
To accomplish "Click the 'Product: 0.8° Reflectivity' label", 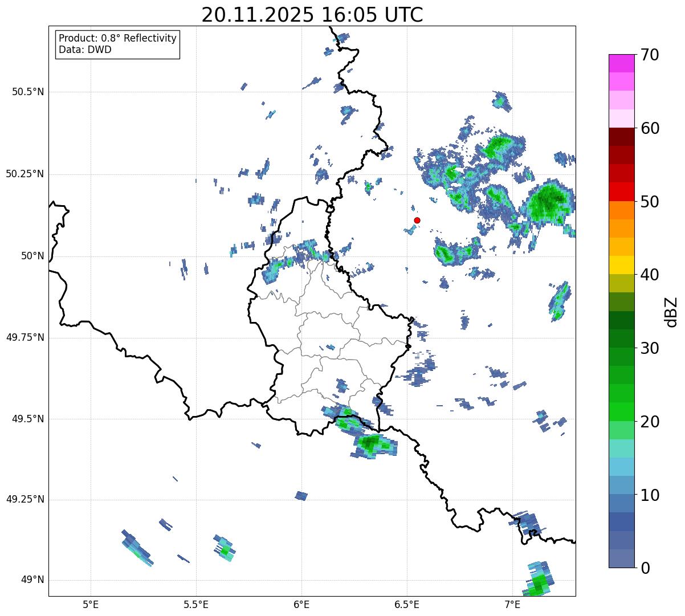I will [x=118, y=38].
